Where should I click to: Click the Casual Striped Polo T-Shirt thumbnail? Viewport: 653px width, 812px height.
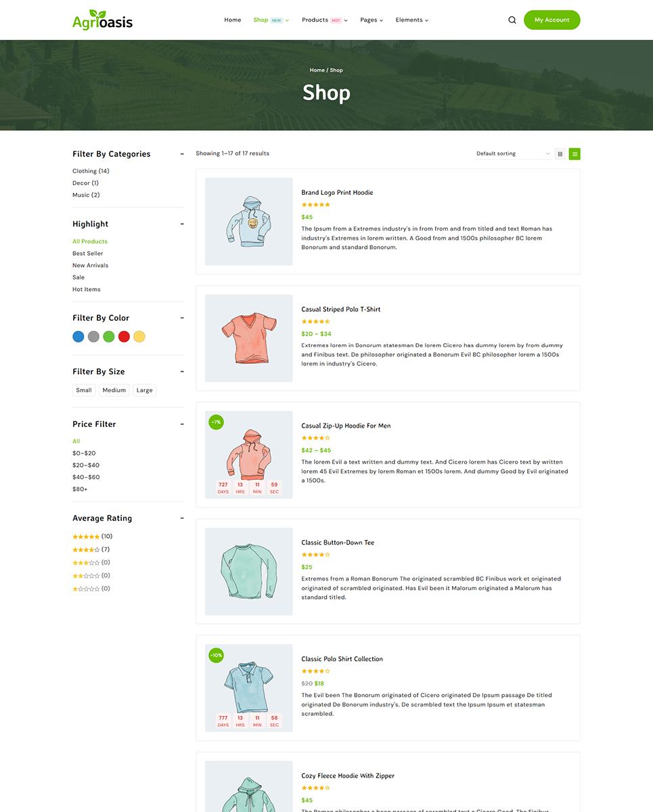pos(248,338)
